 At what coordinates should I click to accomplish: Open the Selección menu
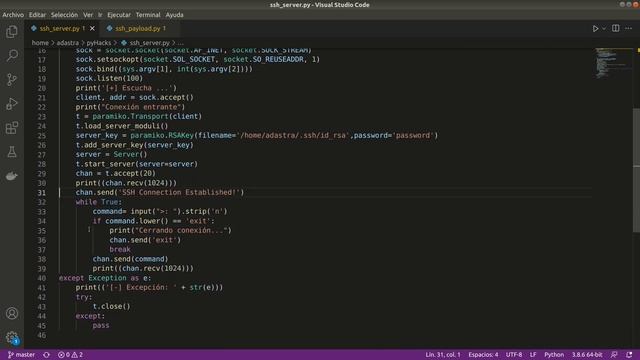pyautogui.click(x=64, y=15)
